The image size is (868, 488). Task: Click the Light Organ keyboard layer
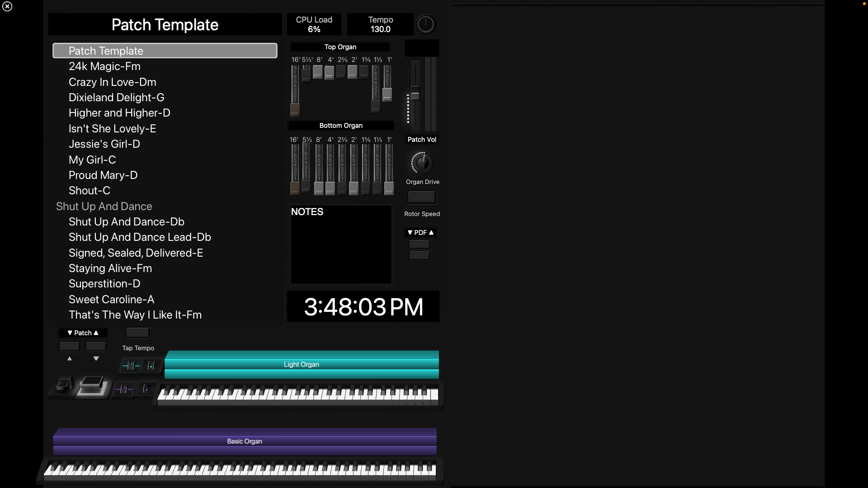302,365
